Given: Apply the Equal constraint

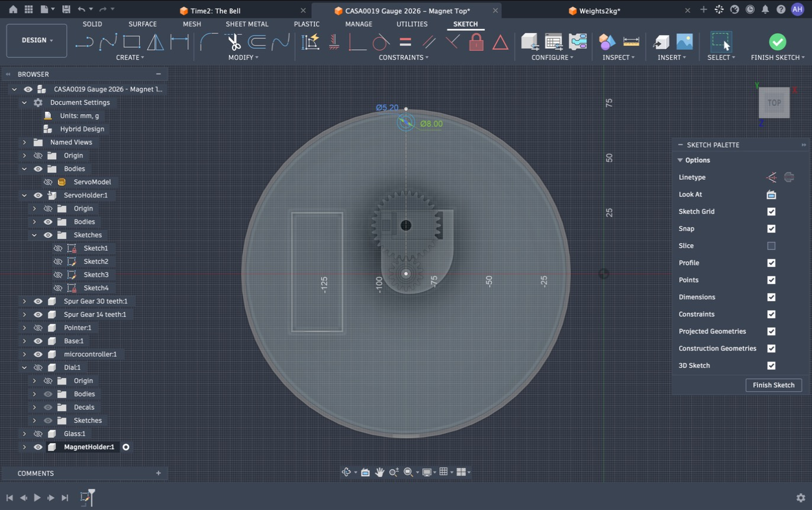Looking at the screenshot, I should coord(405,42).
